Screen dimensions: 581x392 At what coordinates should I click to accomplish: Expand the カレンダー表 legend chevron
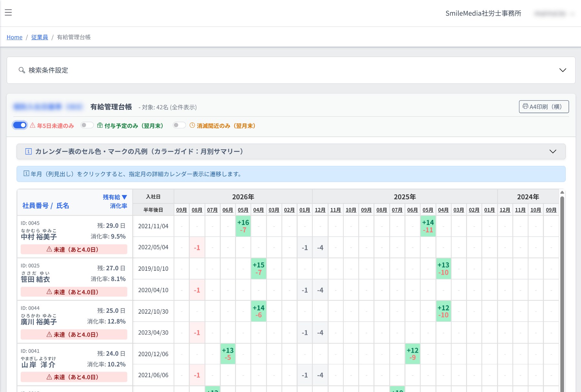pos(553,152)
